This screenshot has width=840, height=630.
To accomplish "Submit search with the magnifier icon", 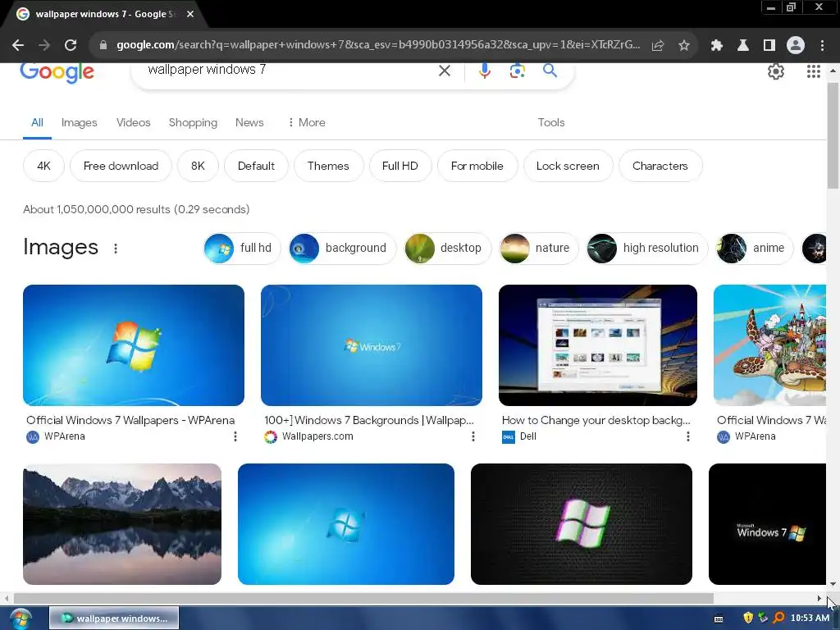I will pos(550,71).
